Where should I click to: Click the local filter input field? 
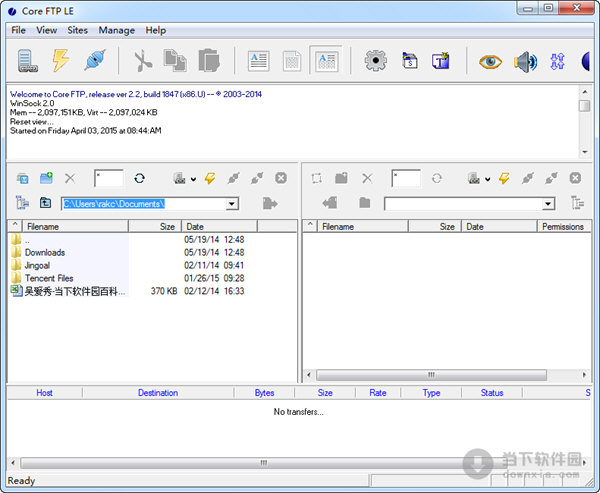tap(109, 178)
